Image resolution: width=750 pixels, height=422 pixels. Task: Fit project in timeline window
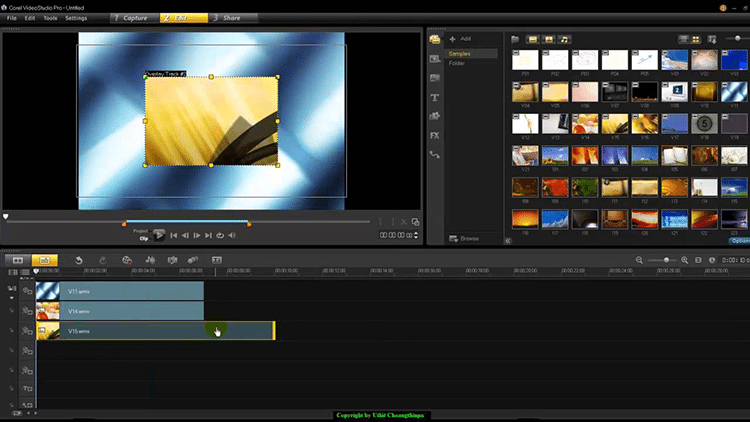(698, 260)
